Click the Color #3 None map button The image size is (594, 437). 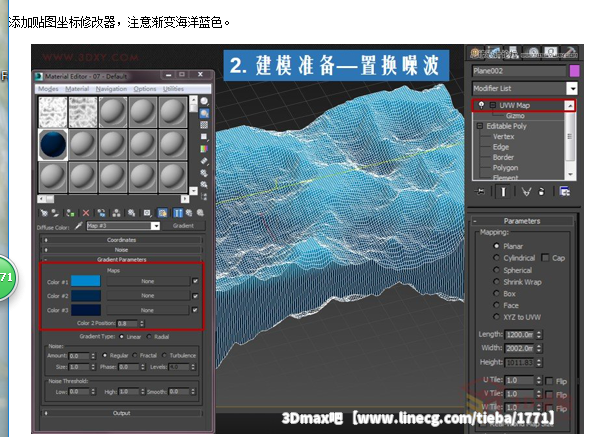click(148, 310)
